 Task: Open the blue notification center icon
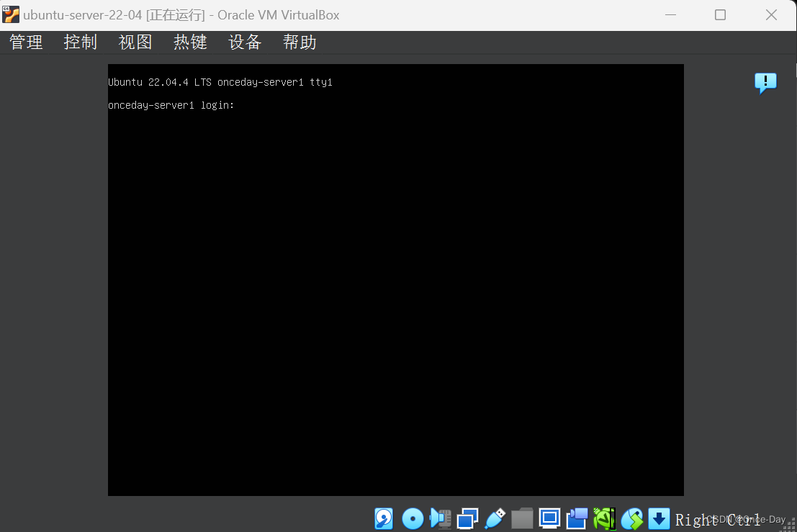pos(765,83)
